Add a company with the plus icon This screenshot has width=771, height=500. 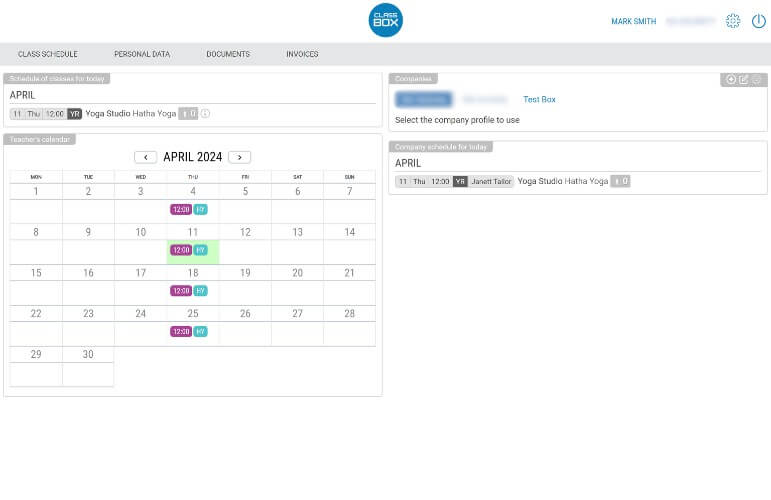click(731, 80)
